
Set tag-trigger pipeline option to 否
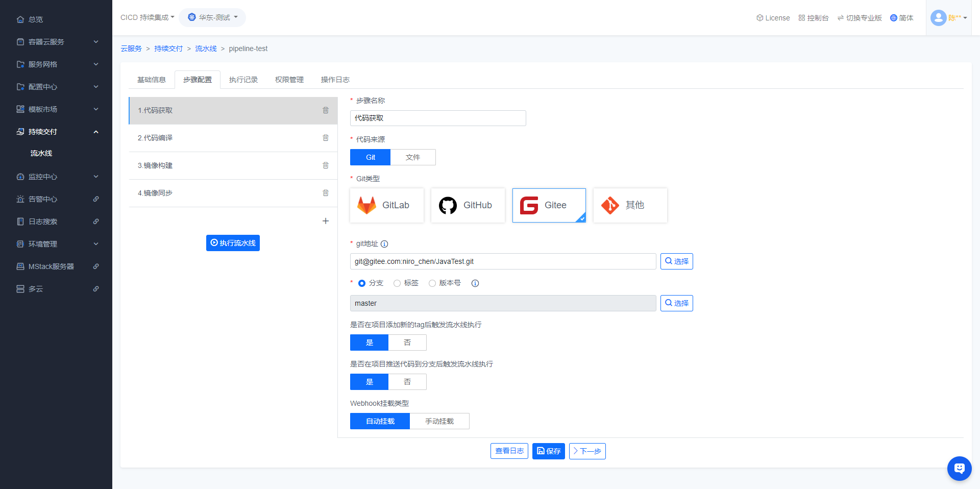pyautogui.click(x=407, y=343)
